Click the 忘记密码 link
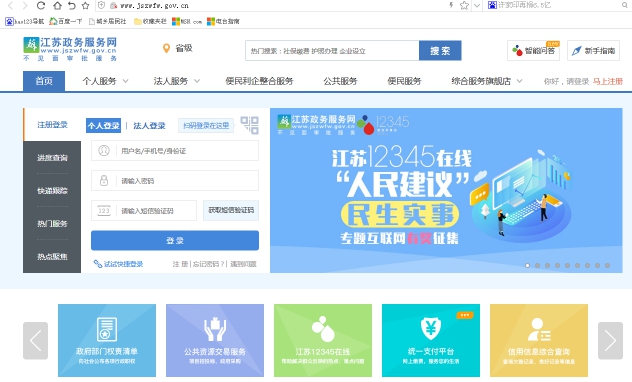 coord(208,264)
